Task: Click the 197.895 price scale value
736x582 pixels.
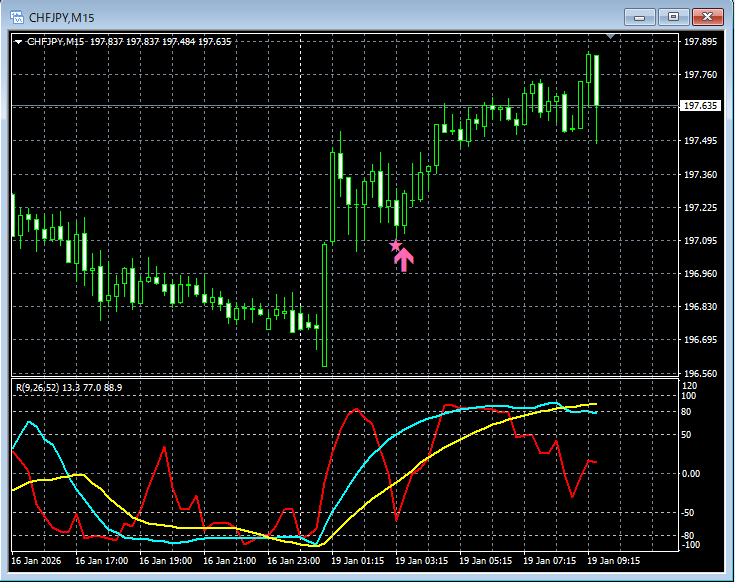Action: (700, 42)
